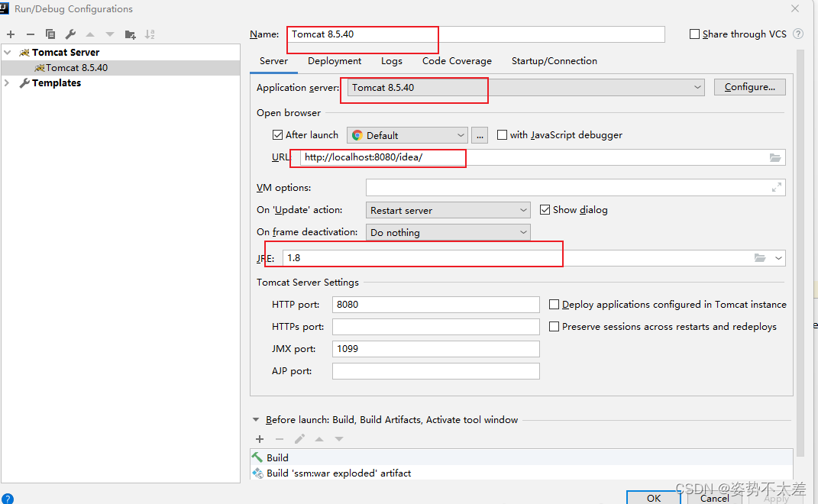Click the Cancel button
This screenshot has height=504, width=818.
coord(714,498)
